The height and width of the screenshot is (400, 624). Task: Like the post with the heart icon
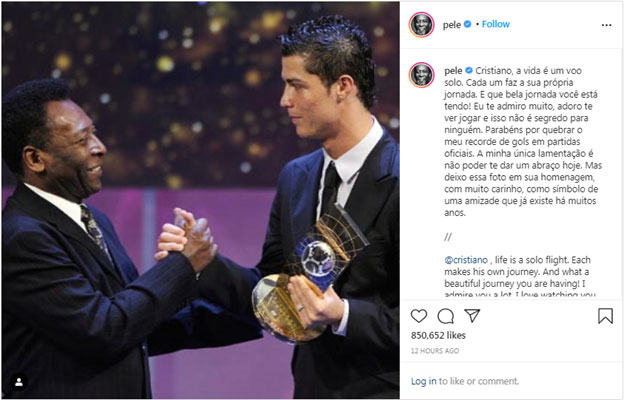click(x=419, y=316)
